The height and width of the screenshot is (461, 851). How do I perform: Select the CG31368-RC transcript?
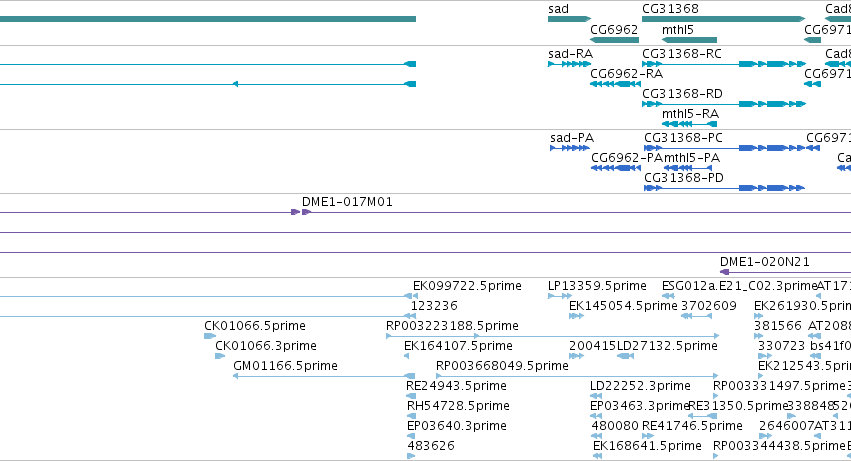[x=724, y=64]
